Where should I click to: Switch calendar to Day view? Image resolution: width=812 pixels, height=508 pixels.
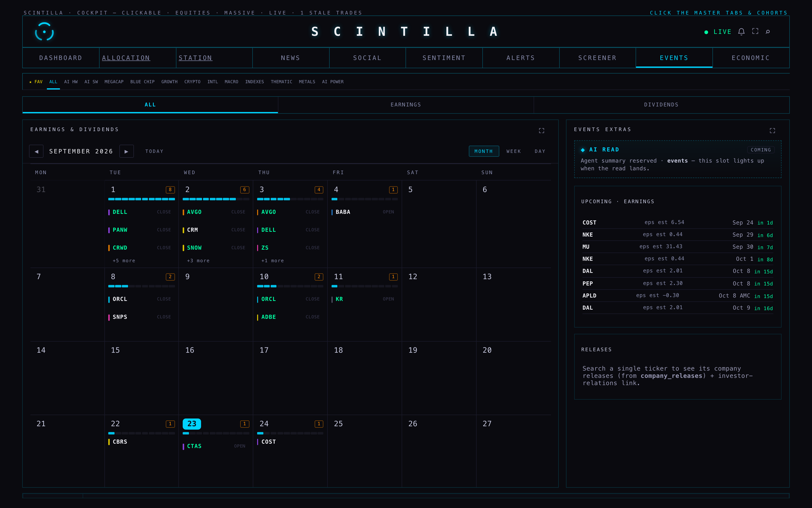(x=540, y=151)
